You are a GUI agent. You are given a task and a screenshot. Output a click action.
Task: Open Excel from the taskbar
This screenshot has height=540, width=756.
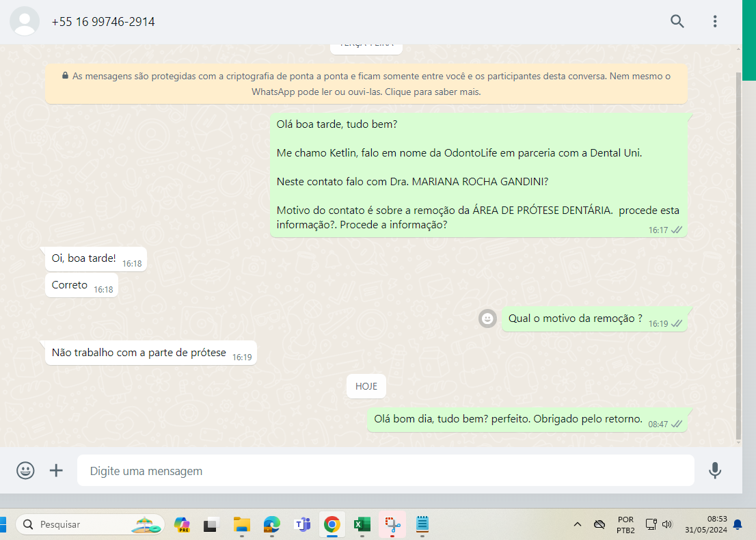pos(362,524)
